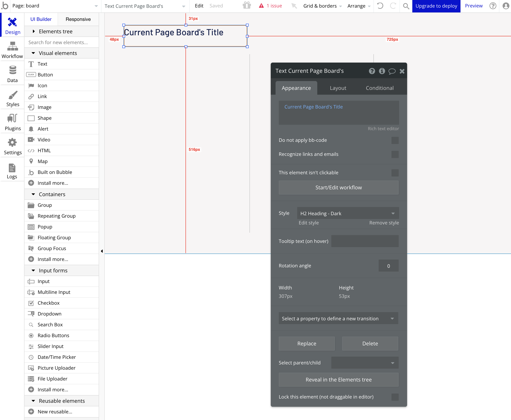
Task: Switch to the Responsive tab
Action: click(x=78, y=19)
